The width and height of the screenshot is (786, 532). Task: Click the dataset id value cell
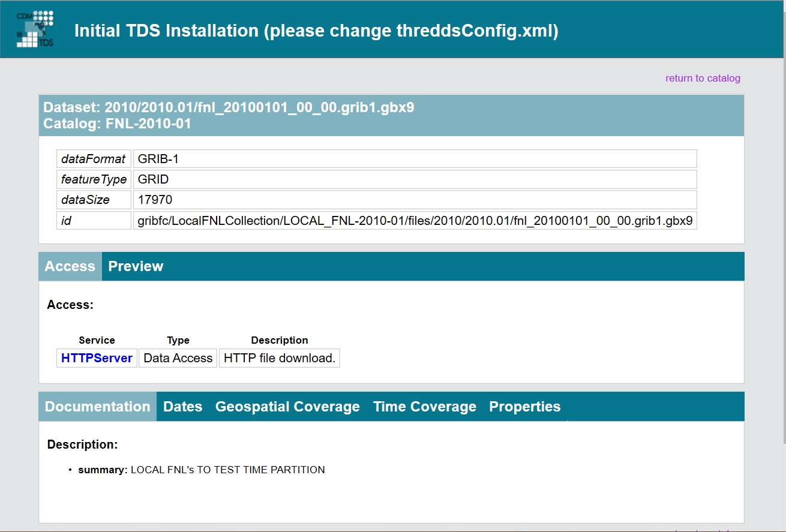coord(415,221)
